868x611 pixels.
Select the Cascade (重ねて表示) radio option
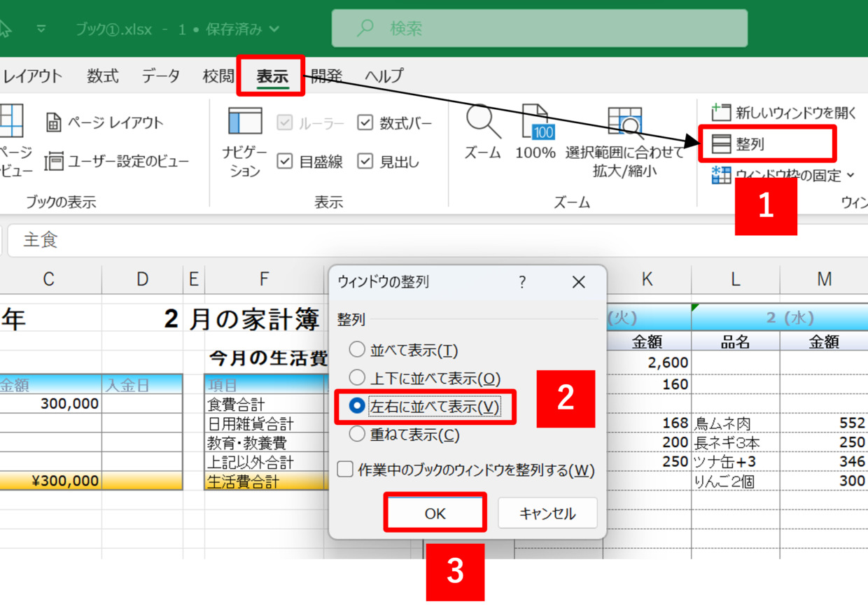pyautogui.click(x=357, y=435)
